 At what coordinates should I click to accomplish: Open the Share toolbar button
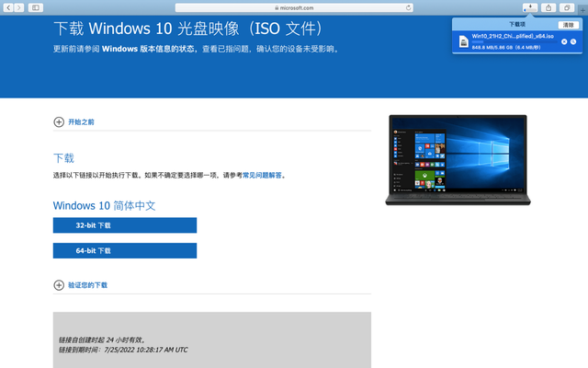click(x=548, y=7)
